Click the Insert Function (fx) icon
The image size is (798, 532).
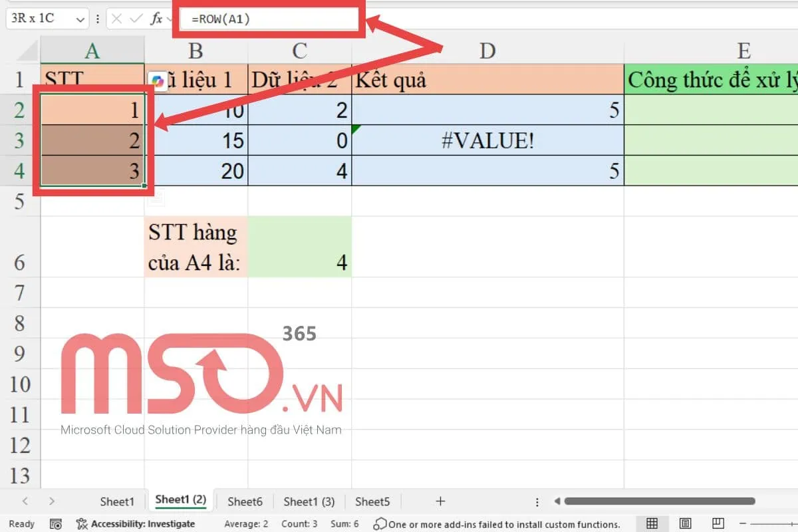point(157,19)
